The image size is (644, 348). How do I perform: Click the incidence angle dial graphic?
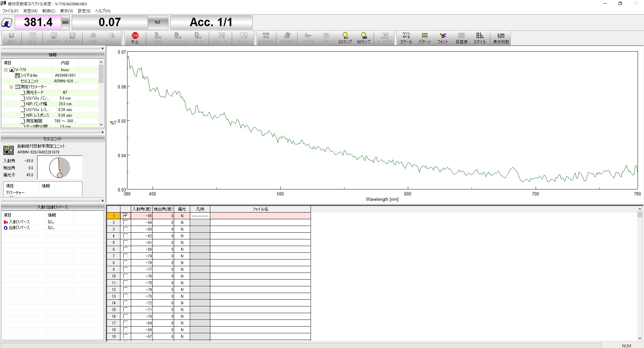click(60, 167)
